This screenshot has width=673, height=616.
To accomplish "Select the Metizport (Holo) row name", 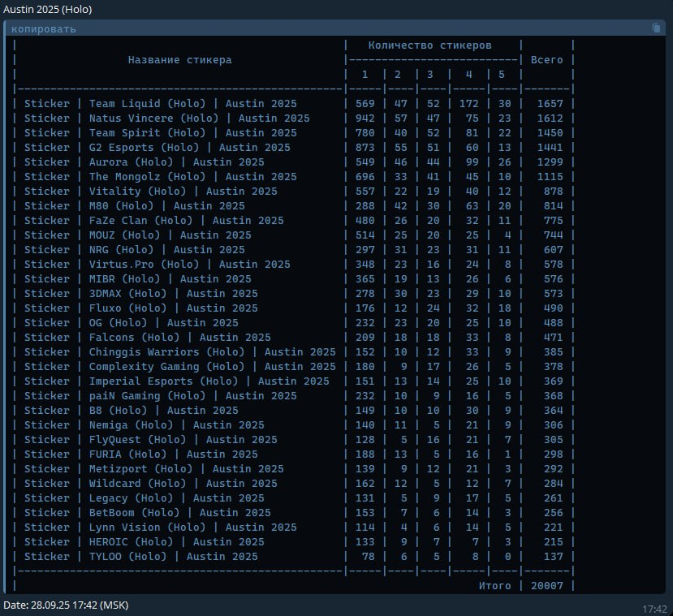I will [153, 468].
